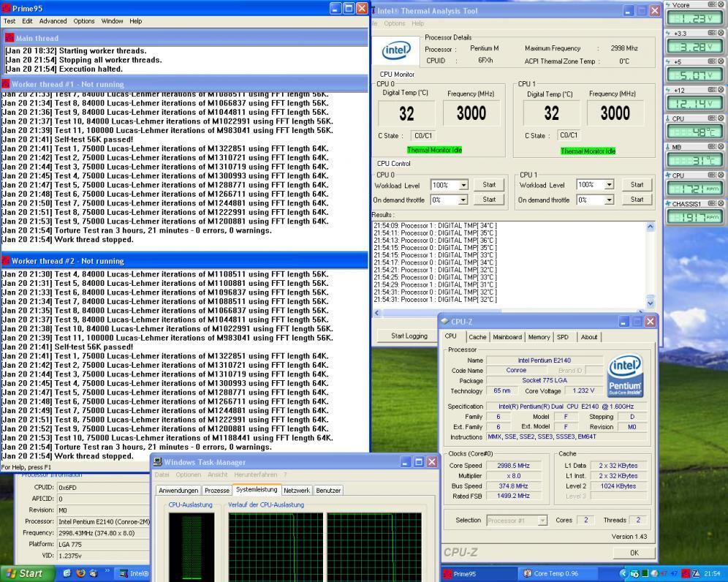Click Results horizontal scroll left arrow
Screen dimensions: 728x582
click(376, 313)
